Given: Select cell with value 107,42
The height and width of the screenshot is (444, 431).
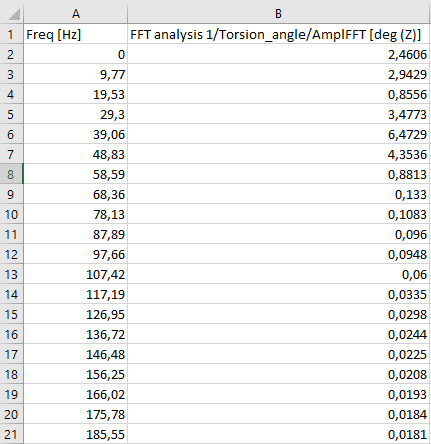Looking at the screenshot, I should [76, 274].
